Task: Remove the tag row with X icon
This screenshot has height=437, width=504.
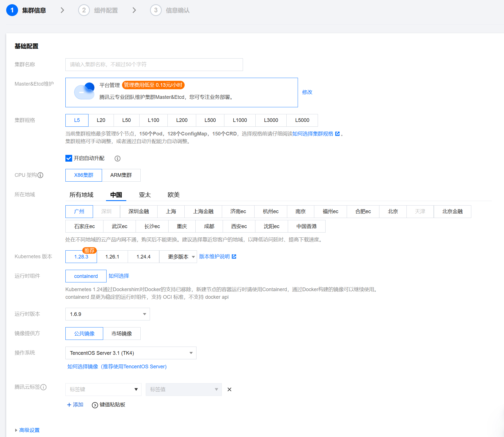Action: click(229, 389)
